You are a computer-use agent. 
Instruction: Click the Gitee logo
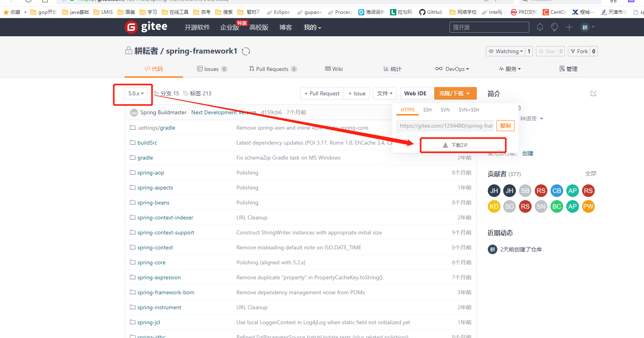tap(146, 27)
